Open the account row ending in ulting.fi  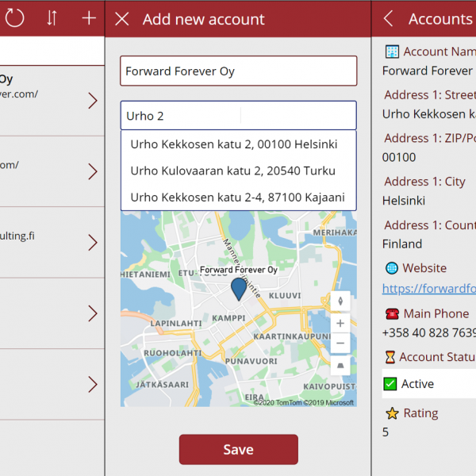coord(52,243)
